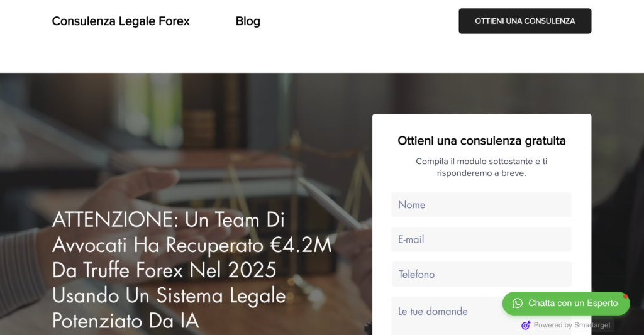644x335 pixels.
Task: Focus the E-mail input field
Action: tap(481, 239)
